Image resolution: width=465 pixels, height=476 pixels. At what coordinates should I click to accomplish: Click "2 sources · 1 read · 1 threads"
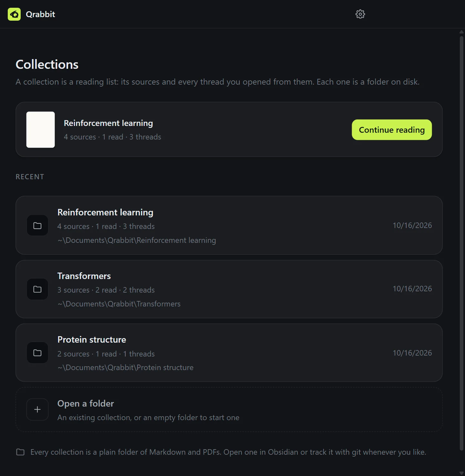106,354
